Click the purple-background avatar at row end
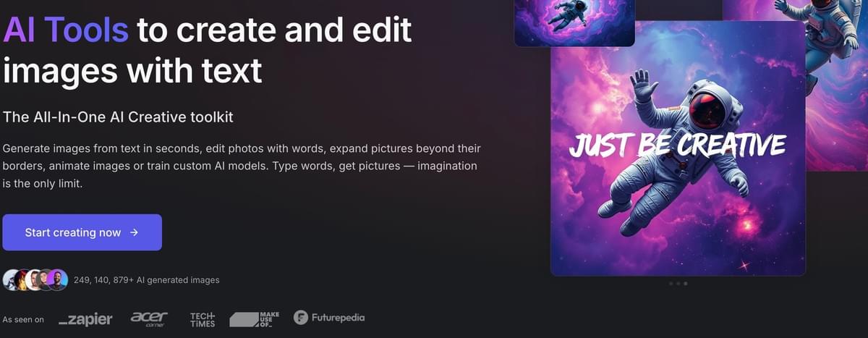Image resolution: width=868 pixels, height=338 pixels. (x=58, y=279)
